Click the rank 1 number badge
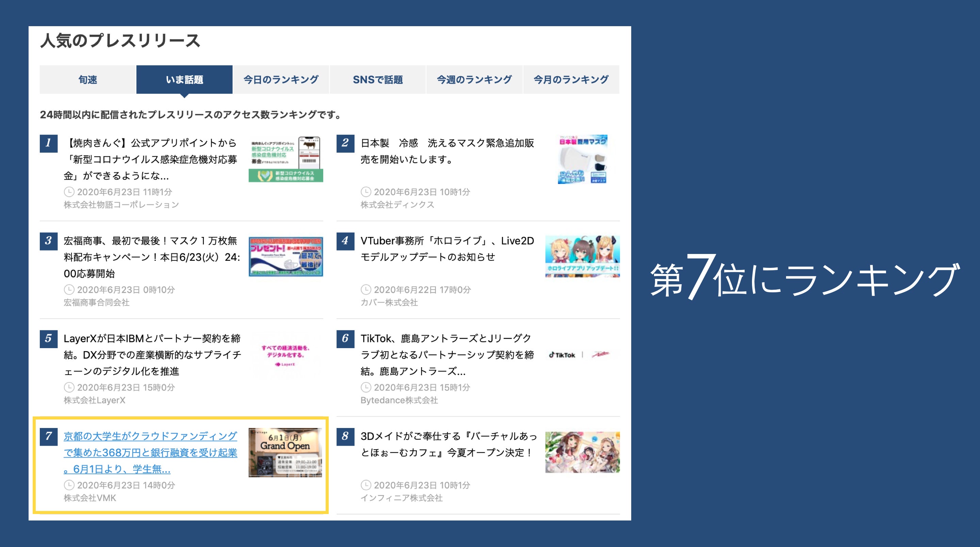 pyautogui.click(x=48, y=143)
